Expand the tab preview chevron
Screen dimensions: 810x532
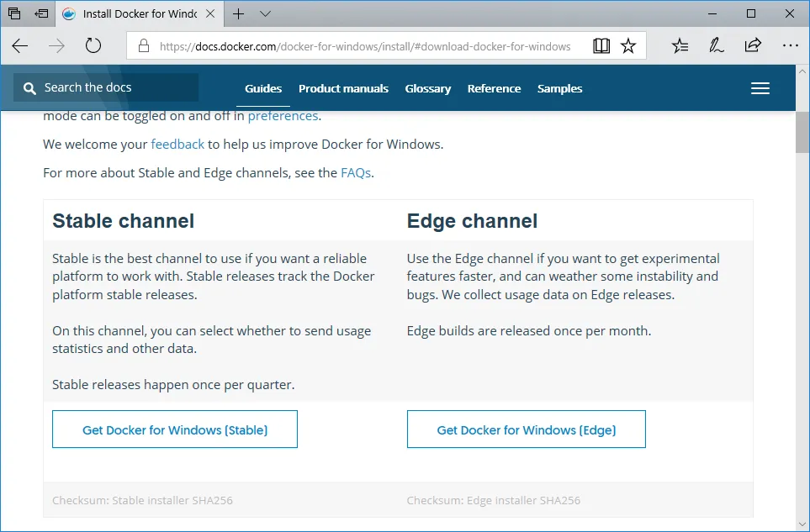point(266,14)
